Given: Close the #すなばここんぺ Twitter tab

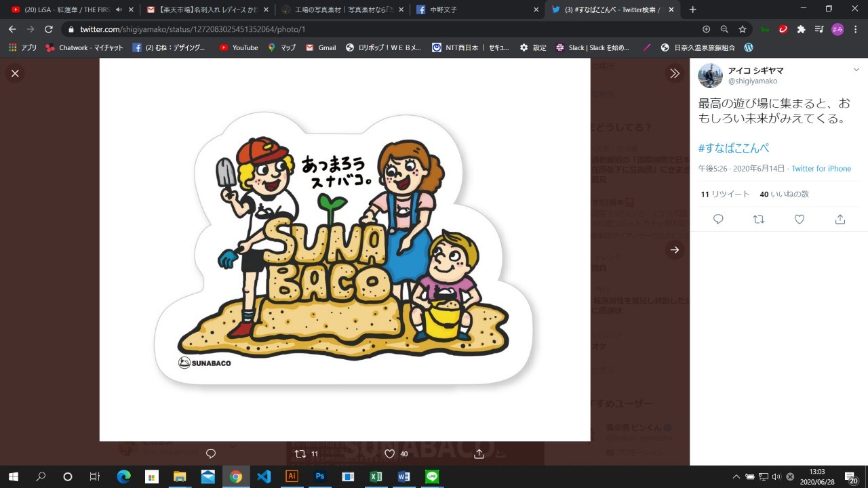Looking at the screenshot, I should pos(671,9).
